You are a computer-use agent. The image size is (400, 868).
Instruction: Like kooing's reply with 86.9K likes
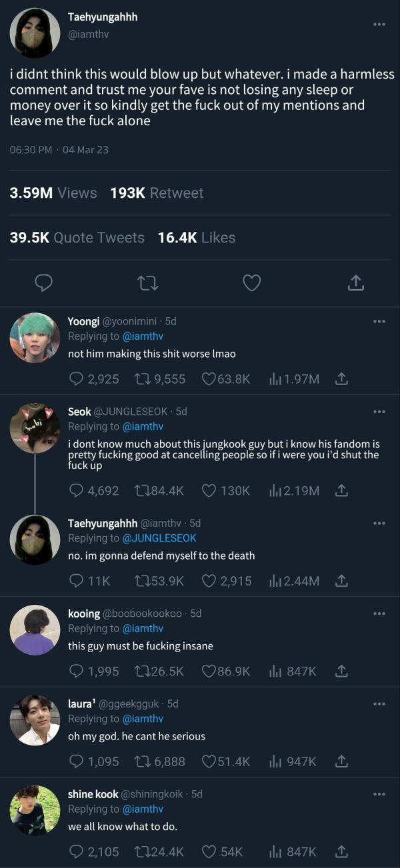tap(209, 671)
